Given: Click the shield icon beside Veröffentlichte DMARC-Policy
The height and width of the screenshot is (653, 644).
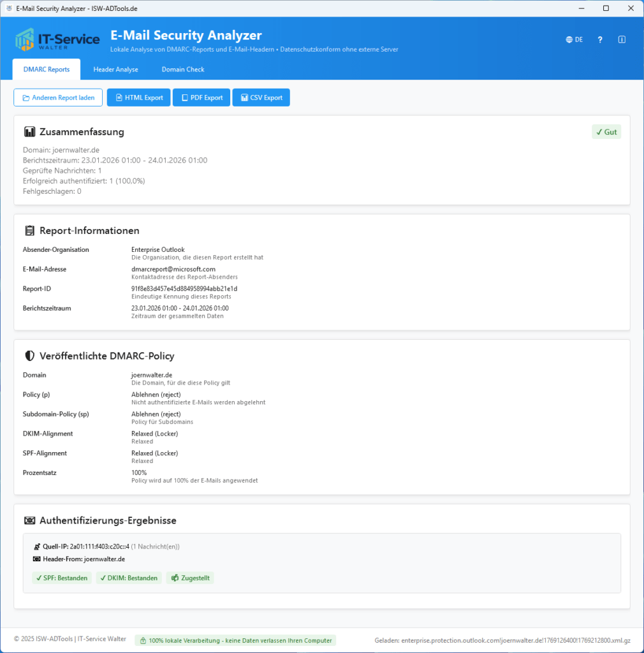Looking at the screenshot, I should [30, 356].
